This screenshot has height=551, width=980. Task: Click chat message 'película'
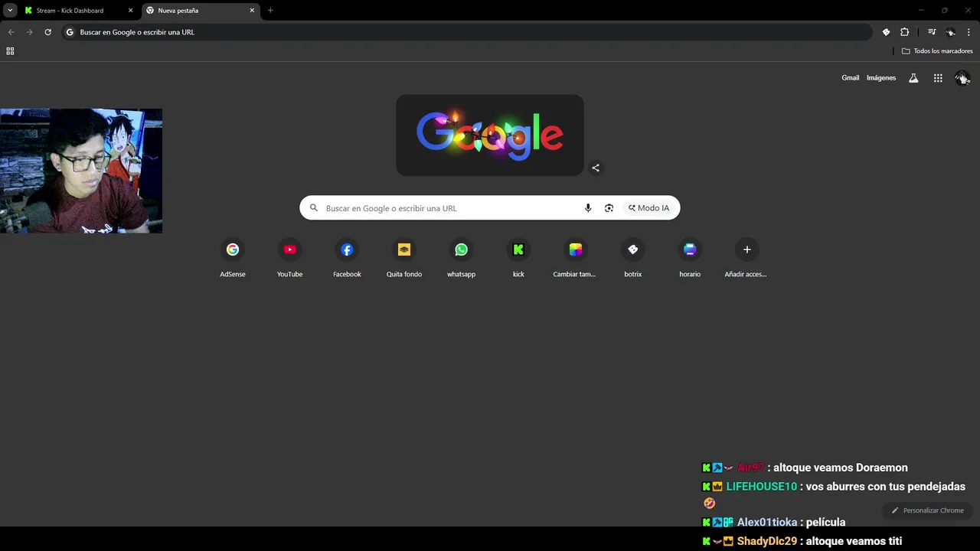[x=825, y=523]
